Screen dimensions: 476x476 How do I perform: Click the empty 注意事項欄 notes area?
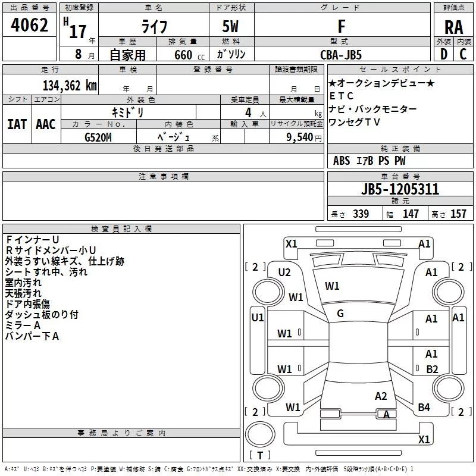pos(163,201)
